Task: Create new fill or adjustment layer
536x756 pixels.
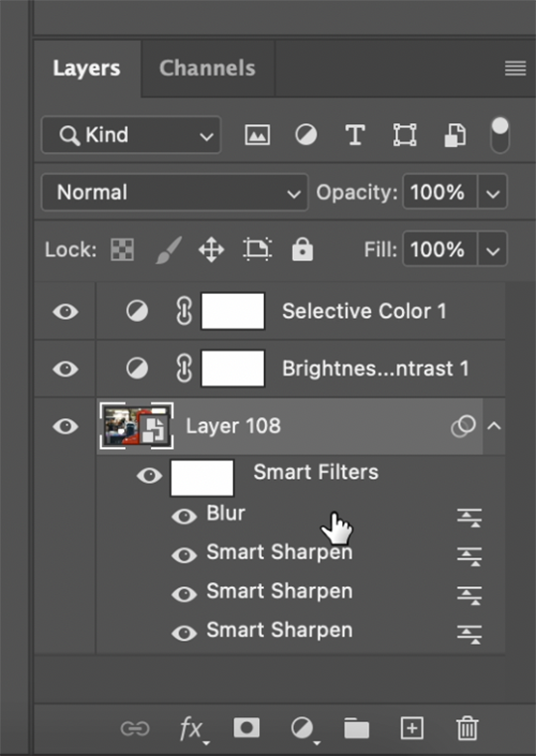Action: (x=304, y=729)
